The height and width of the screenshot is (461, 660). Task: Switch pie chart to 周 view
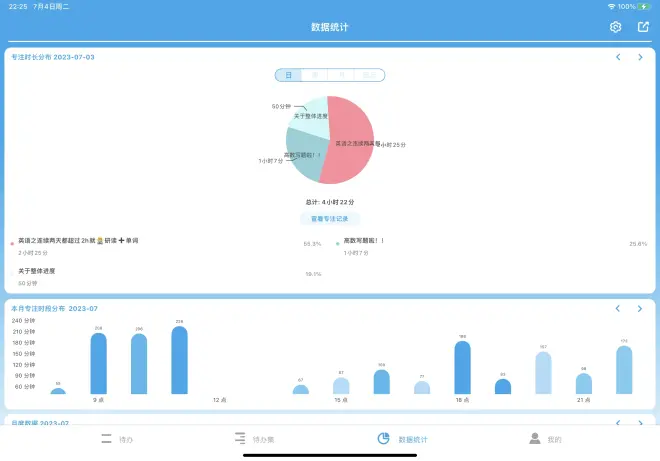(x=316, y=75)
